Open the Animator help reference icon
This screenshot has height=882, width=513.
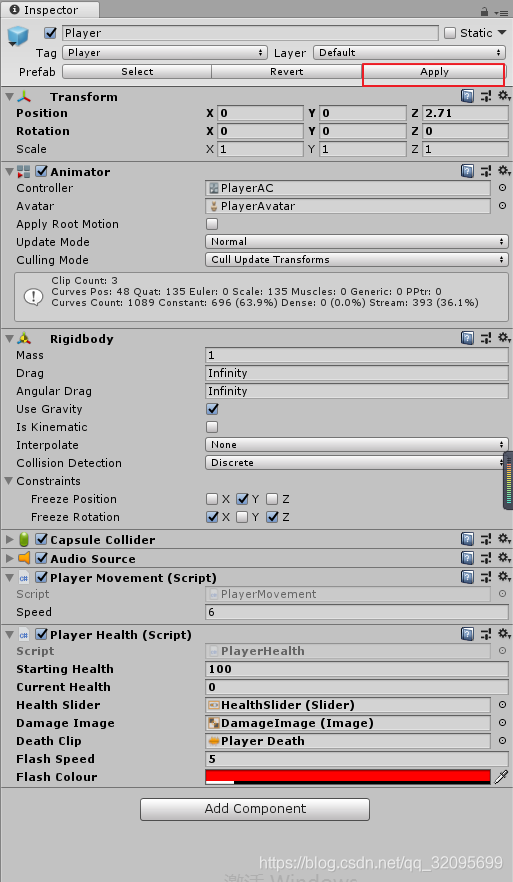(467, 171)
